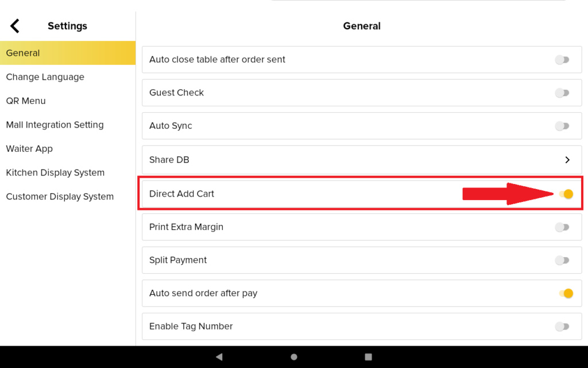Open recent apps with the square button
This screenshot has width=588, height=368.
(369, 356)
